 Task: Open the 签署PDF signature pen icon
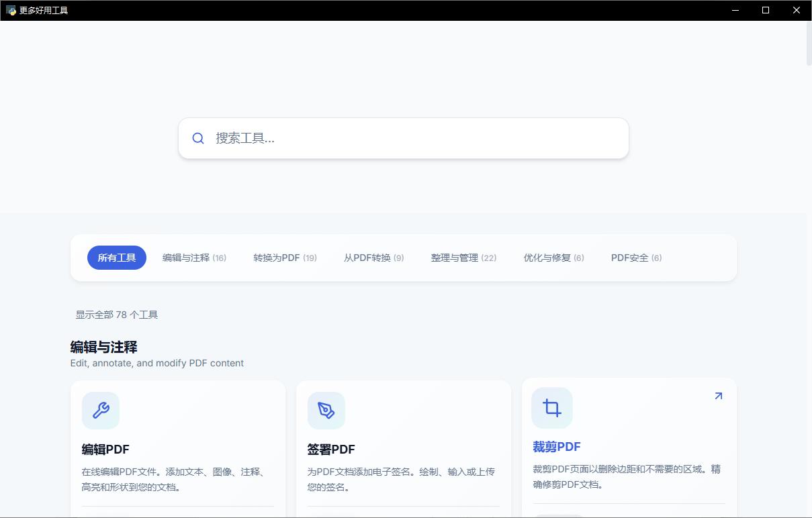pos(326,410)
